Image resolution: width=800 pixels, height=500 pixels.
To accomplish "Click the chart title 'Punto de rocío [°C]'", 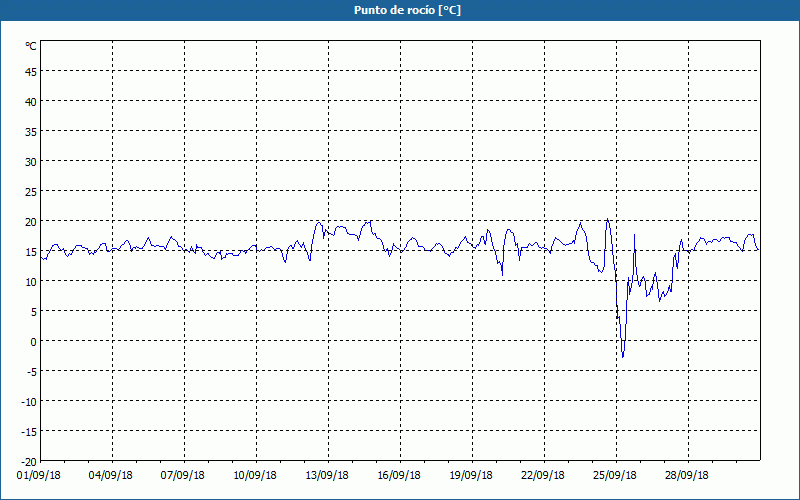I will pyautogui.click(x=407, y=10).
